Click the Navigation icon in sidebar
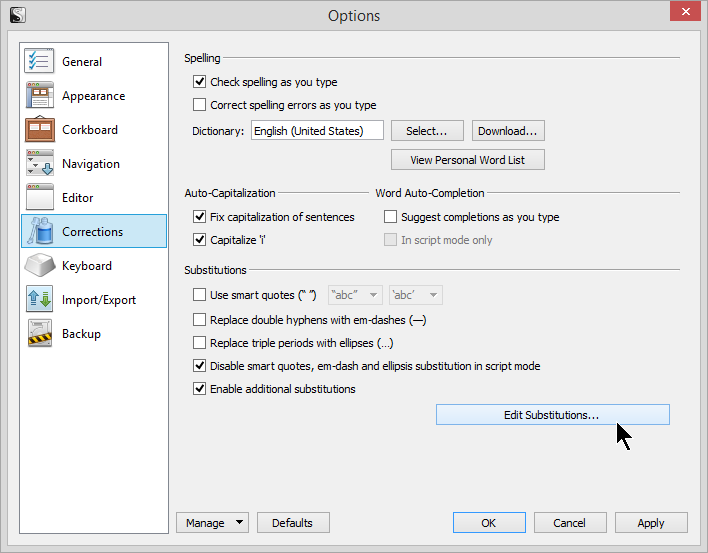Viewport: 708px width, 553px height. click(39, 164)
